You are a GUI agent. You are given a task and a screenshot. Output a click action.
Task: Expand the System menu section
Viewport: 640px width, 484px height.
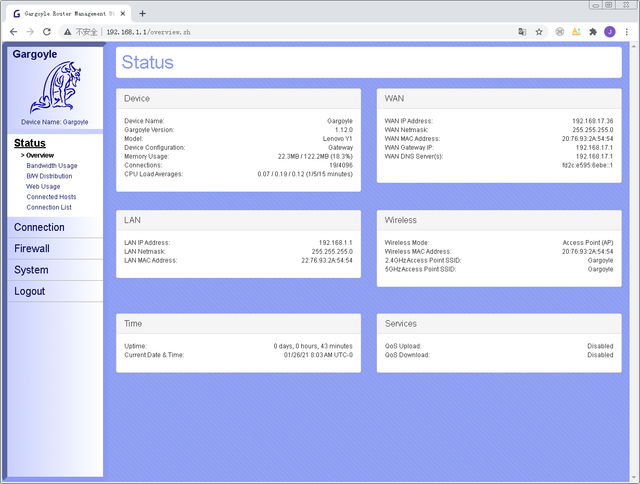coord(31,270)
